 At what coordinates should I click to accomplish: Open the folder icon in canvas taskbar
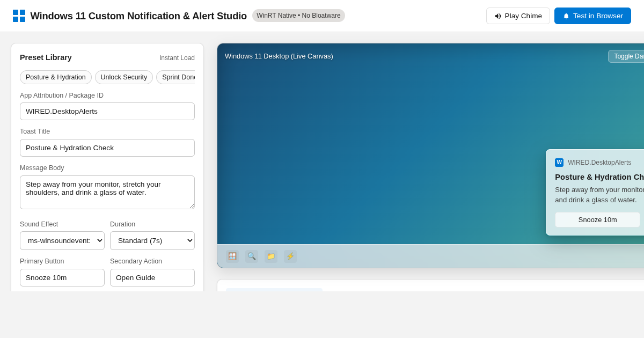click(x=271, y=256)
